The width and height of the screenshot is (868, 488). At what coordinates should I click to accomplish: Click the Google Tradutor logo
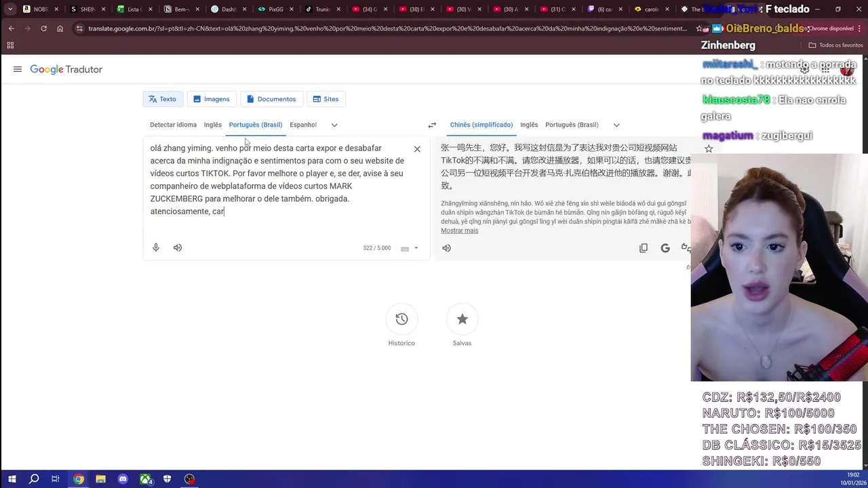coord(66,69)
